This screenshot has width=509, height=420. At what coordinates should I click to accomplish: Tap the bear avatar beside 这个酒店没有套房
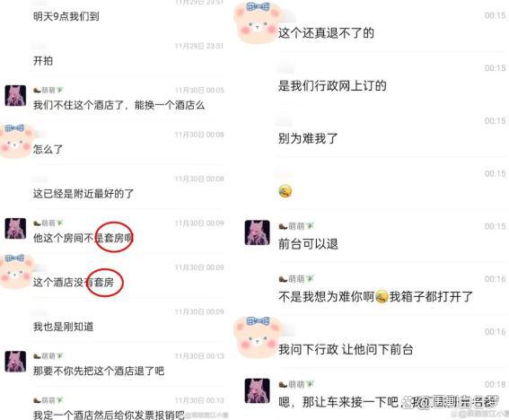[16, 272]
